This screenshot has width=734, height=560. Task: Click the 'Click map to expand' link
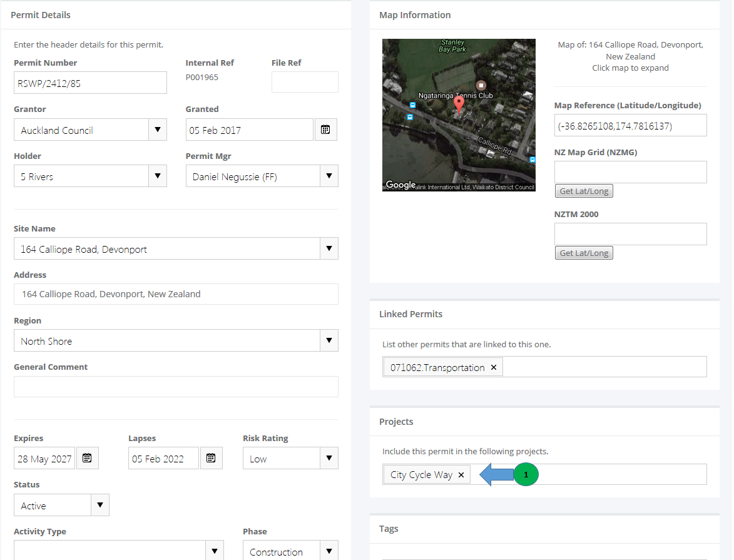tap(630, 68)
